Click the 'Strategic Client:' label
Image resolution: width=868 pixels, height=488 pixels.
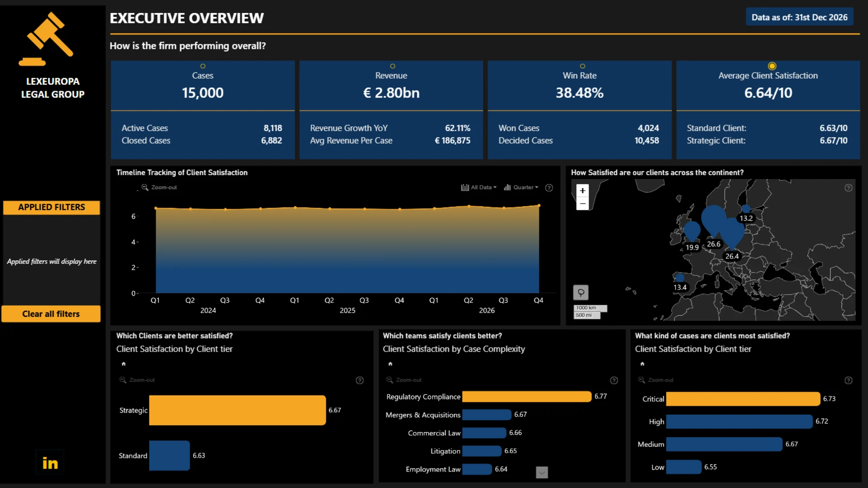716,141
